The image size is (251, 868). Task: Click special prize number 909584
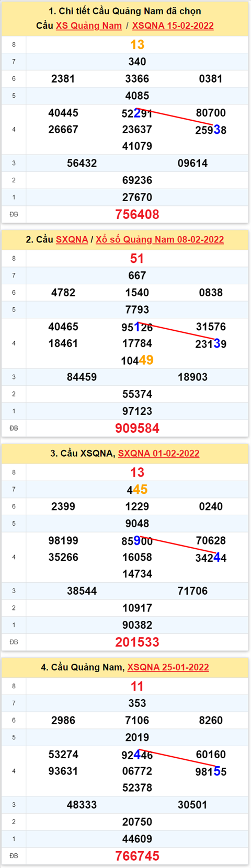137,428
